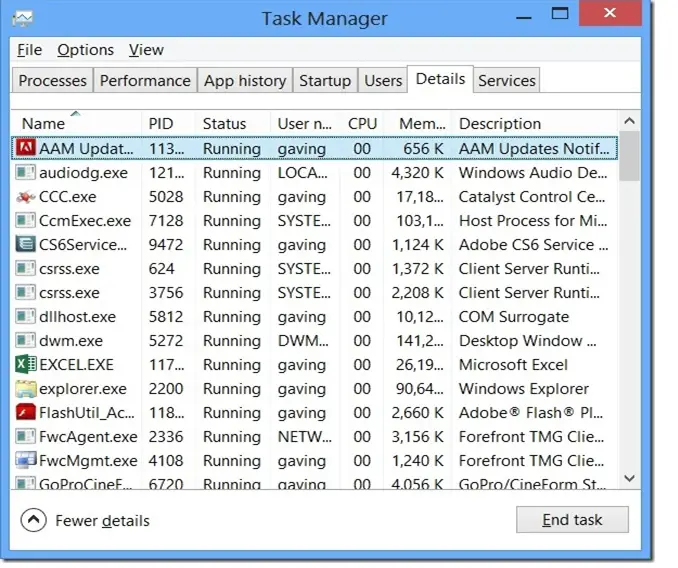The image size is (678, 568).
Task: Click Adobe CS6 Service description
Action: tap(534, 245)
